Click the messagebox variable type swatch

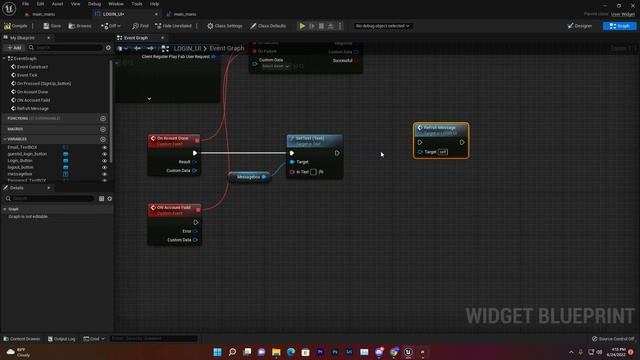[x=65, y=174]
